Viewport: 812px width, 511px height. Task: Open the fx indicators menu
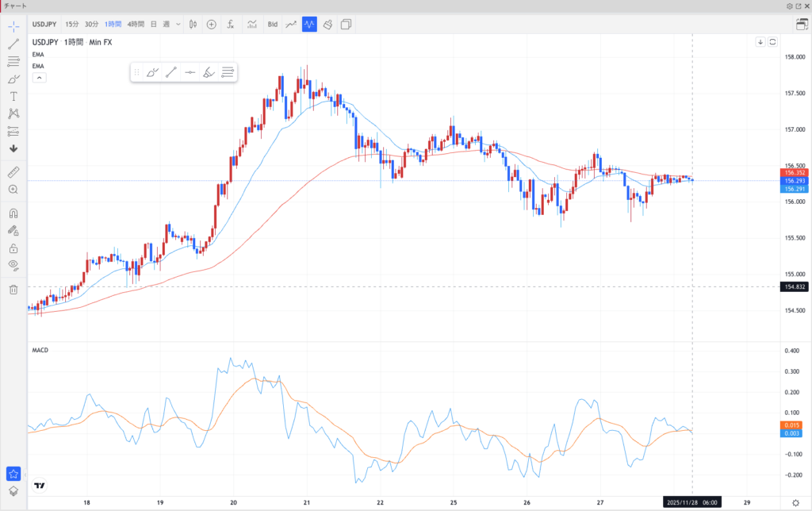pyautogui.click(x=231, y=25)
